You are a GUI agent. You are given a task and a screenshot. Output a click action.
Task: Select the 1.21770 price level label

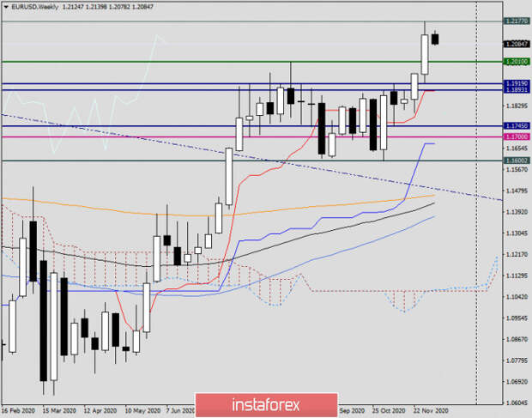click(x=516, y=21)
